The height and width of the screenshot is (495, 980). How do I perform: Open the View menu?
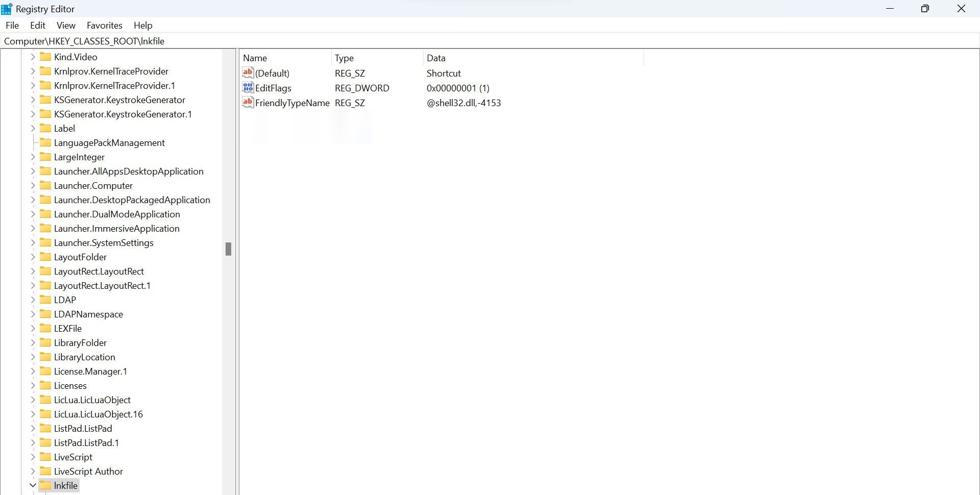[x=66, y=25]
